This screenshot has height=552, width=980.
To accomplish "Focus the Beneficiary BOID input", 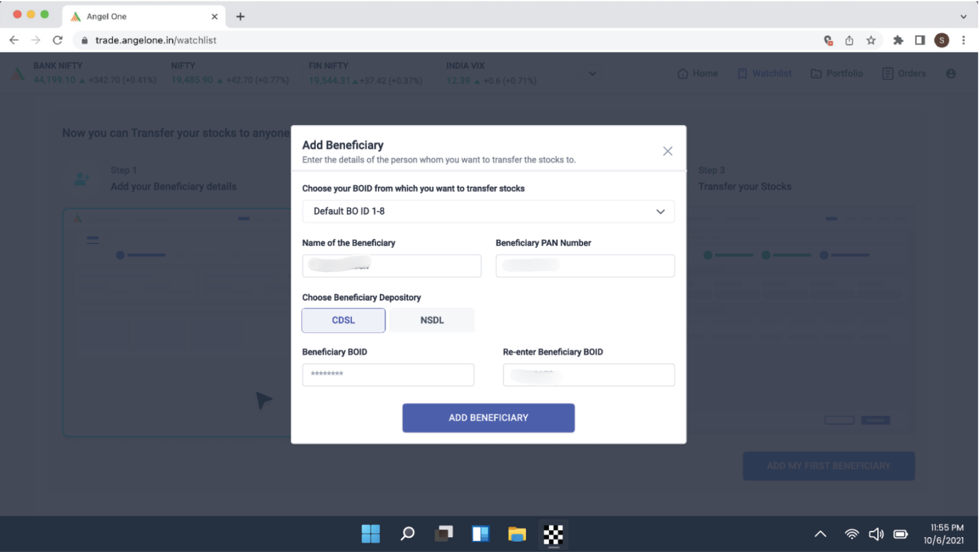I will [x=388, y=375].
